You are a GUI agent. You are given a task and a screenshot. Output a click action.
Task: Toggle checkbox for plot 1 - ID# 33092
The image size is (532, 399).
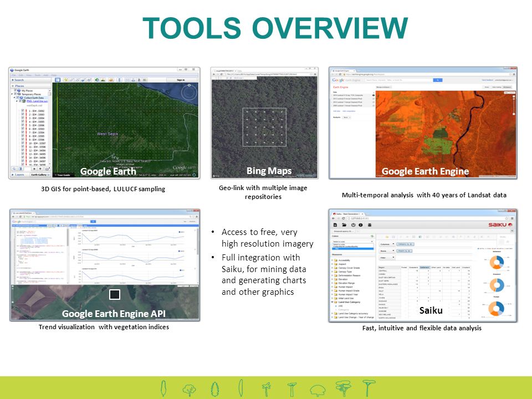click(23, 111)
